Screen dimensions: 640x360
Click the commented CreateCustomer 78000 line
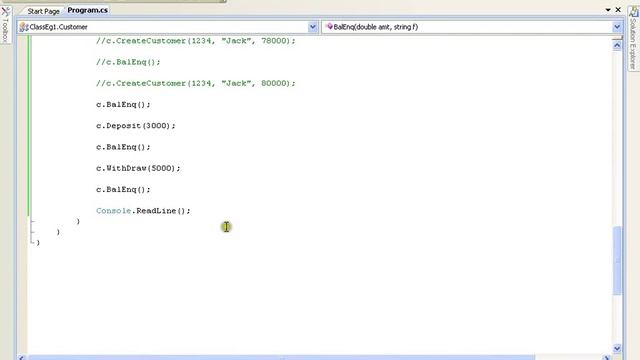(196, 41)
